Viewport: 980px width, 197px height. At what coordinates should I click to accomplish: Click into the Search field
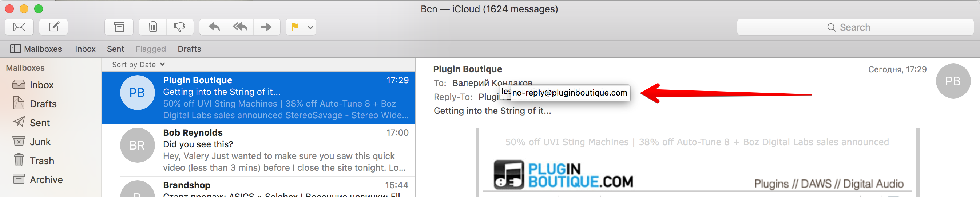[855, 27]
